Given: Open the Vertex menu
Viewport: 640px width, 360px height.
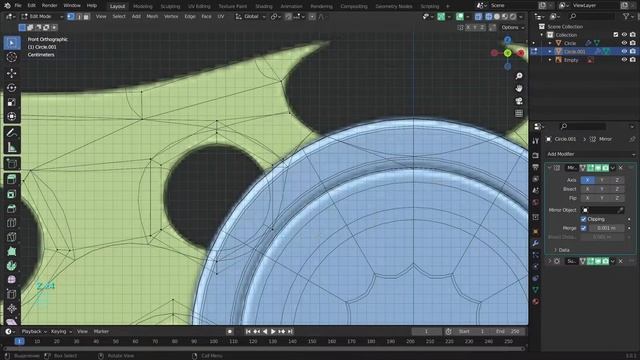Looking at the screenshot, I should [171, 16].
